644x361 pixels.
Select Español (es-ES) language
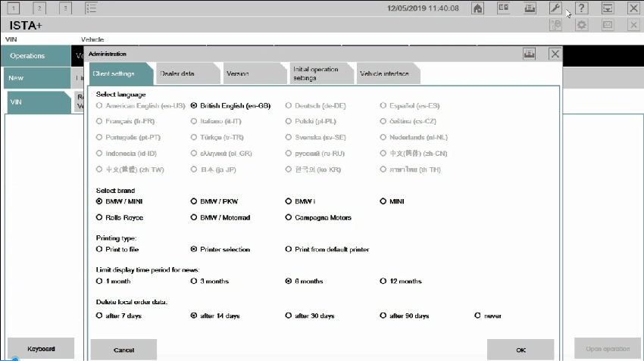tap(410, 105)
